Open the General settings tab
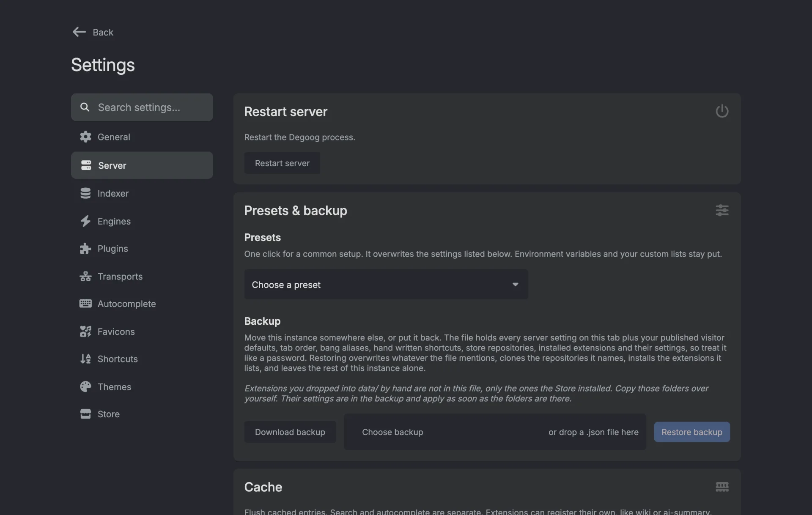The height and width of the screenshot is (515, 812). click(142, 137)
